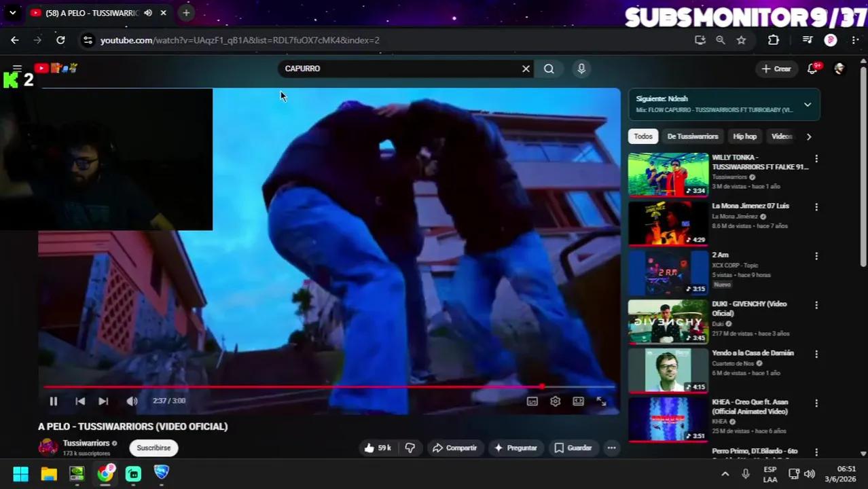Open the 2 Am video thumbnail
Viewport: 868px width, 489px height.
point(668,272)
